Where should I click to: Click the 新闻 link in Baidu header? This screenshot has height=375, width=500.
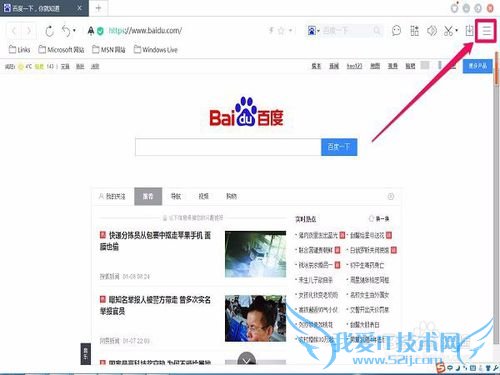pos(334,66)
